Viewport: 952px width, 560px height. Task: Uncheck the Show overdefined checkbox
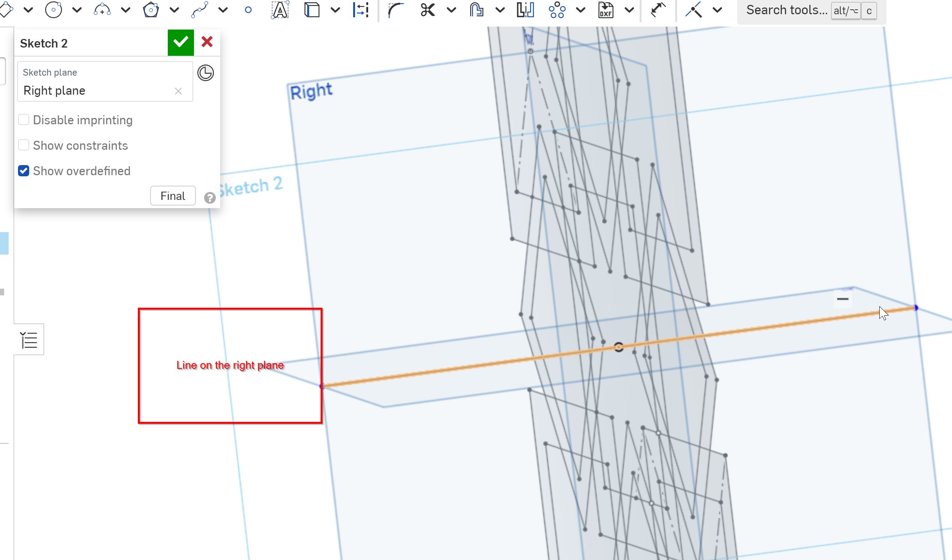pyautogui.click(x=24, y=171)
